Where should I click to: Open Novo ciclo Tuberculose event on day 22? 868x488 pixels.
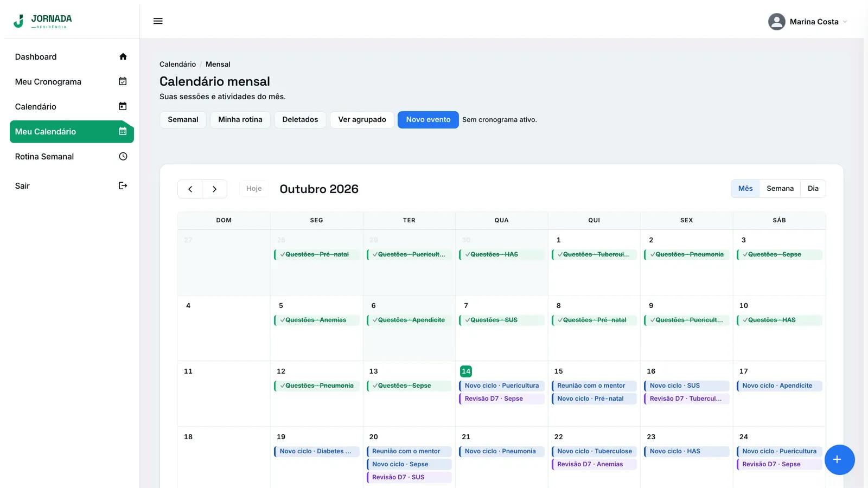(595, 451)
